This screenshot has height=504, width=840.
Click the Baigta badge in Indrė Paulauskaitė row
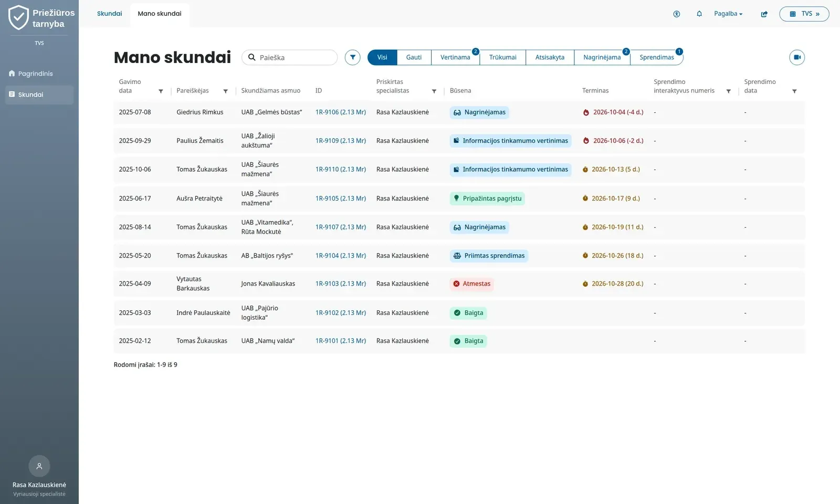pos(468,313)
